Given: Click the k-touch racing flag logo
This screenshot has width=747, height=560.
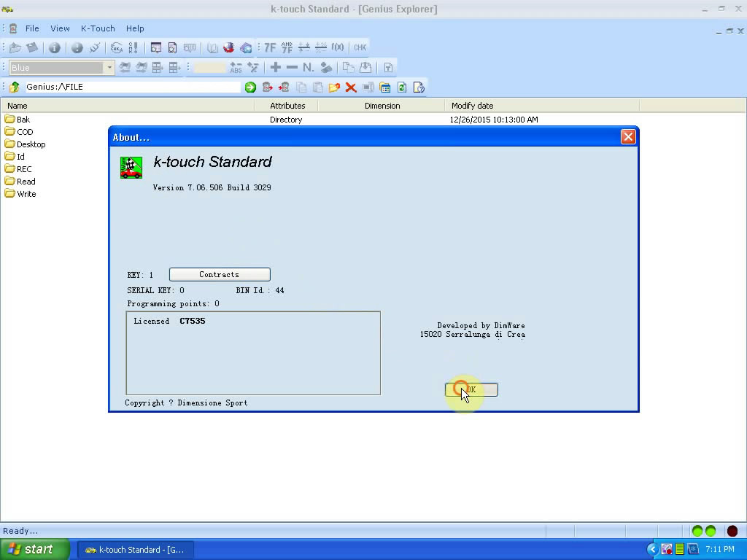Looking at the screenshot, I should pyautogui.click(x=131, y=168).
